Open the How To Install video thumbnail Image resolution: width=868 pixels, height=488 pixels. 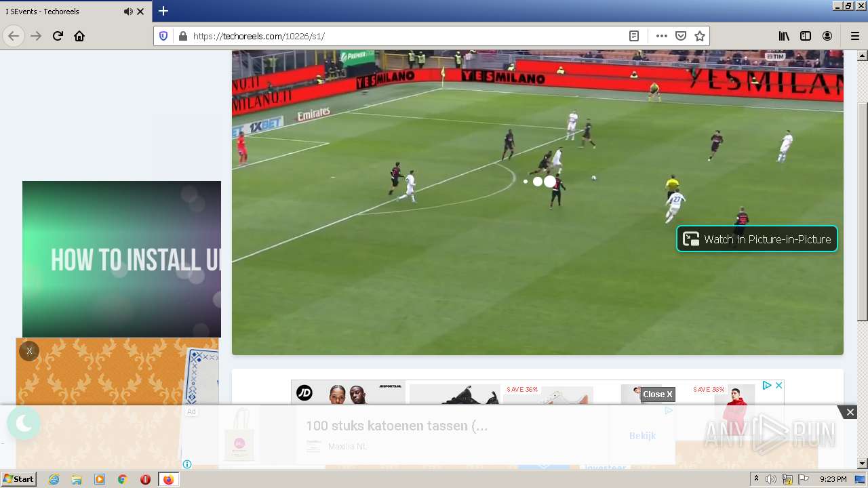click(x=121, y=259)
